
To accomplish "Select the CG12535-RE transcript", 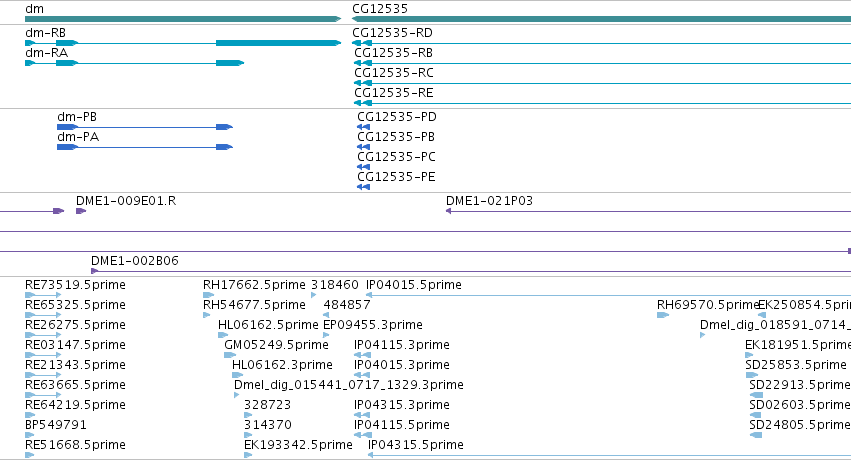I will (x=394, y=93).
